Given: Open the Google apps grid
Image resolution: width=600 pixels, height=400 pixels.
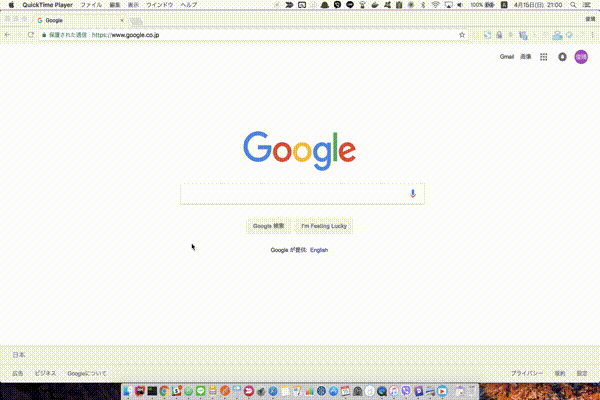Looking at the screenshot, I should pyautogui.click(x=543, y=57).
